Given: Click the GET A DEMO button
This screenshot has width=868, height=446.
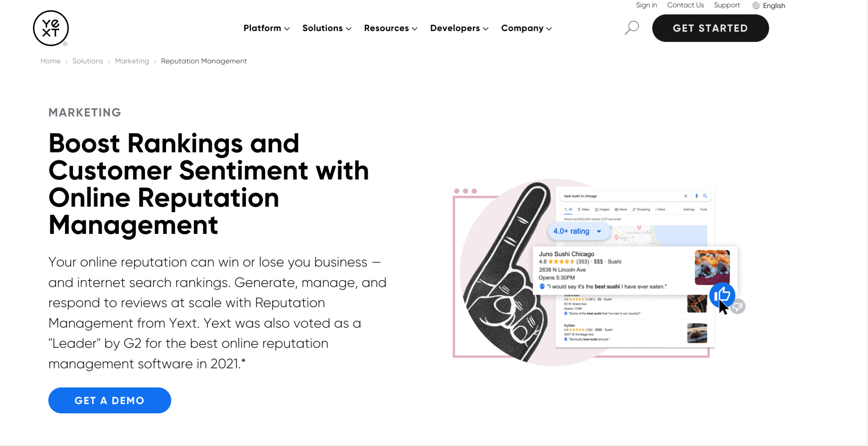Looking at the screenshot, I should (109, 400).
